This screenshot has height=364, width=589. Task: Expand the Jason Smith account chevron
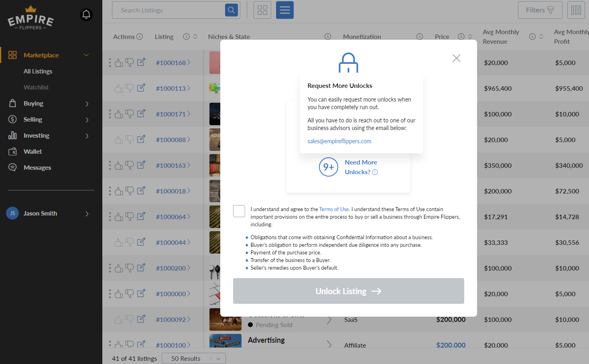coord(87,214)
